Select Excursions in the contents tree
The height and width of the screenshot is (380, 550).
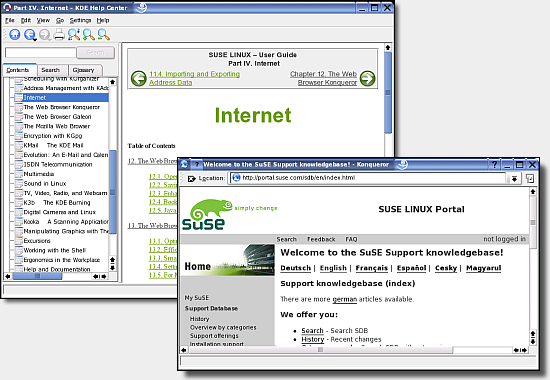point(37,241)
